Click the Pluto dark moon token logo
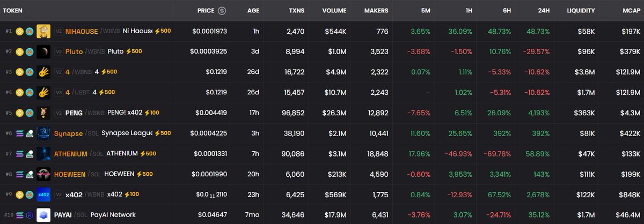The height and width of the screenshot is (224, 644). tap(44, 52)
